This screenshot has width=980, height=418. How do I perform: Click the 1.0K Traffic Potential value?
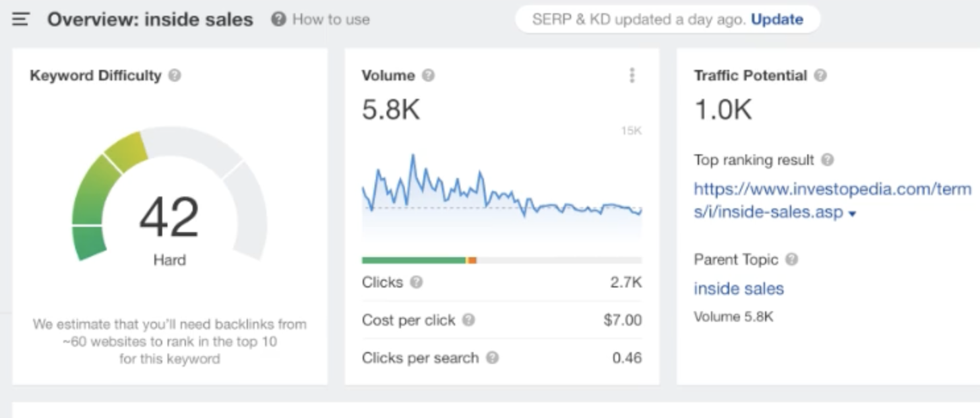pyautogui.click(x=723, y=110)
